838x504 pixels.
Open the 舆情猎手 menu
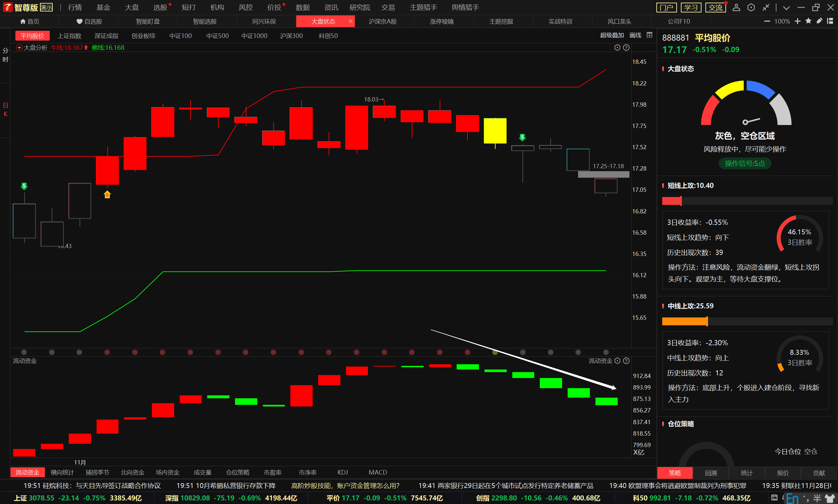click(465, 7)
